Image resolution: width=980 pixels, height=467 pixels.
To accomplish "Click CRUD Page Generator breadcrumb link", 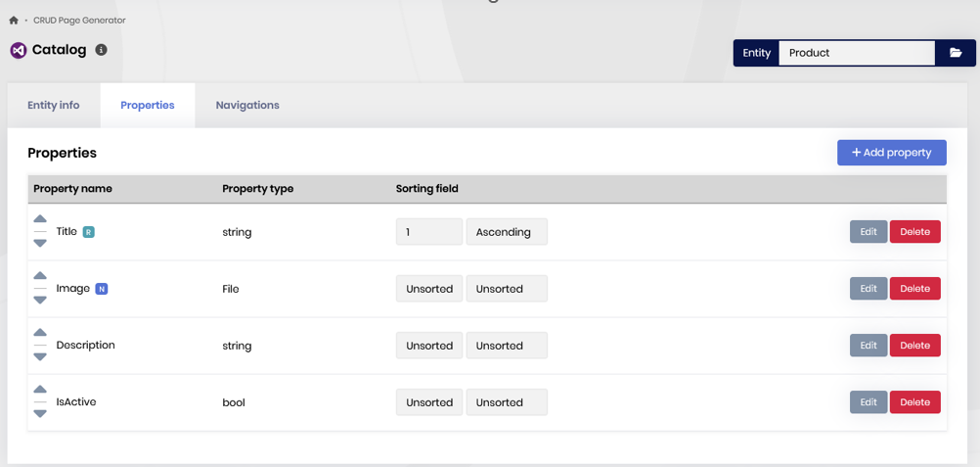I will pos(79,21).
